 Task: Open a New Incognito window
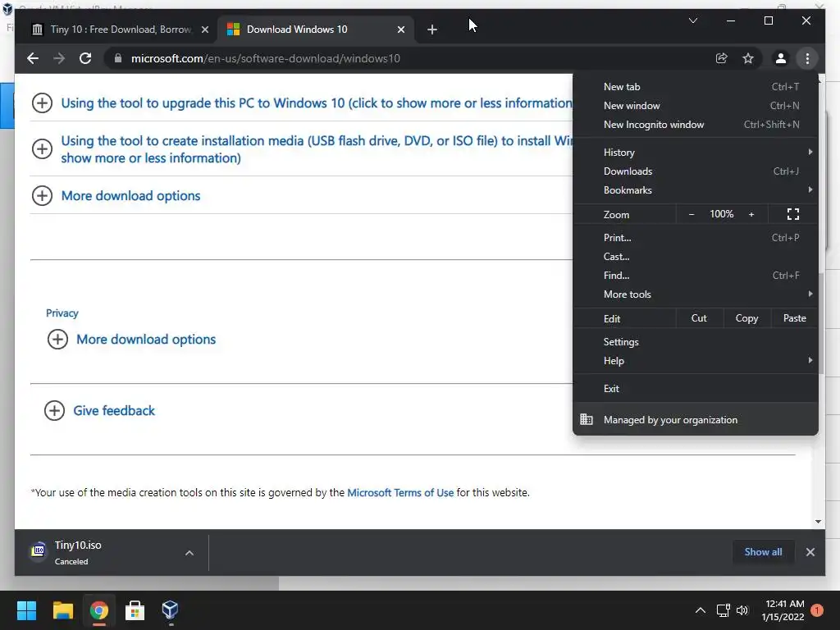[696, 125]
